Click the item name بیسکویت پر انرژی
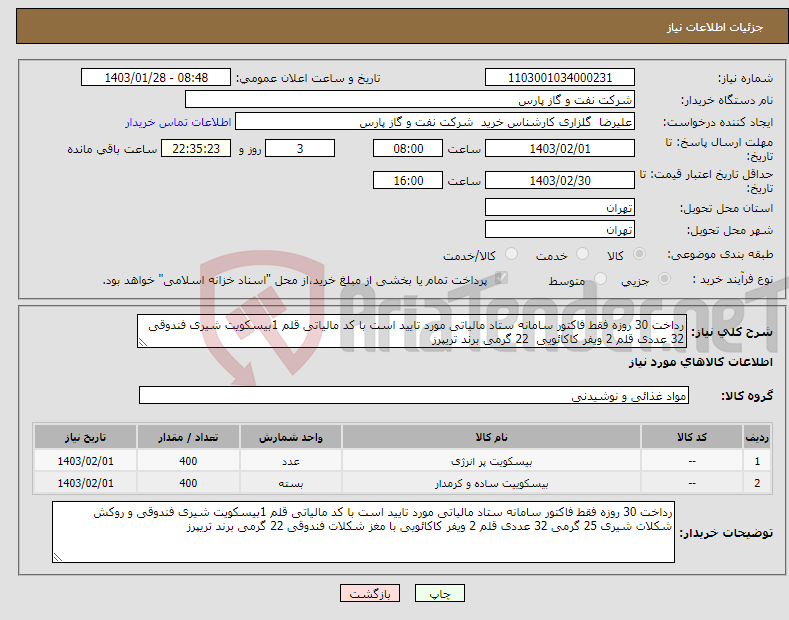Viewport: 789px width, 620px height. pos(491,461)
